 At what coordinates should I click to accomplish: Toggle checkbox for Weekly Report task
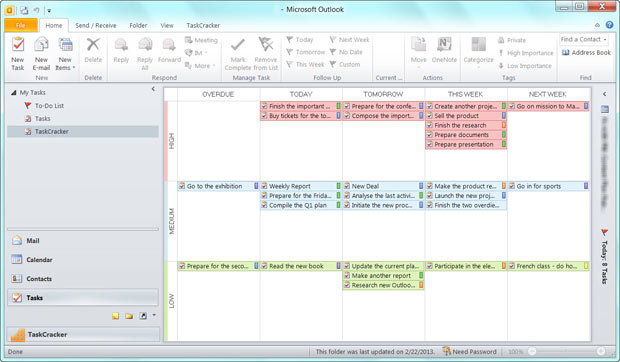coord(264,186)
